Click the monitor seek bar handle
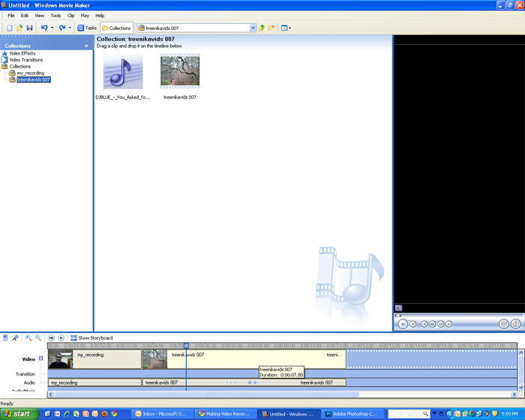This screenshot has width=525, height=420. pos(397,315)
